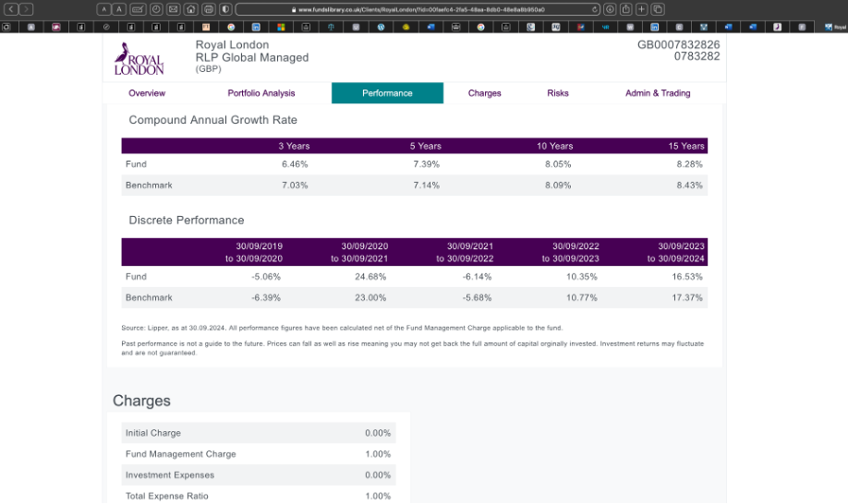
Task: Open the AutoFill form toolbar icon
Action: click(138, 9)
